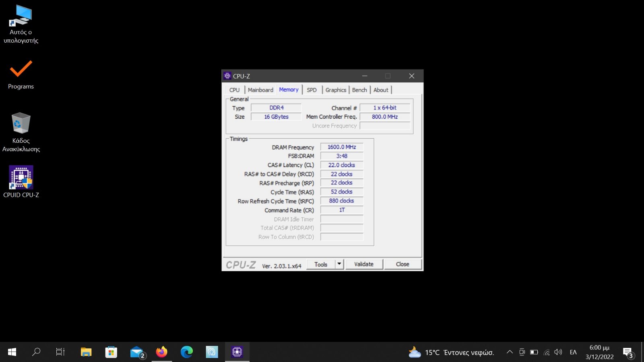Click the Validate button

pyautogui.click(x=364, y=264)
